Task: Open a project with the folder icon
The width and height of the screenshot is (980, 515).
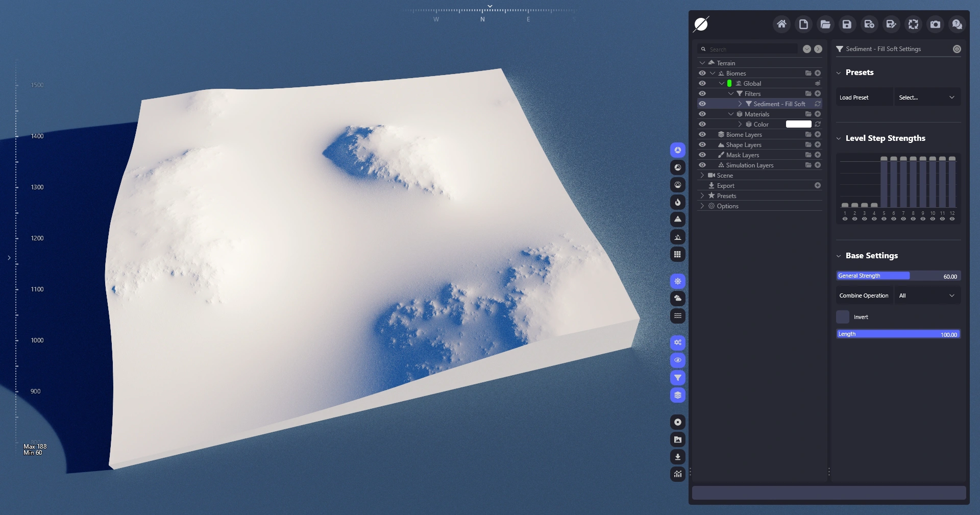Action: click(825, 24)
